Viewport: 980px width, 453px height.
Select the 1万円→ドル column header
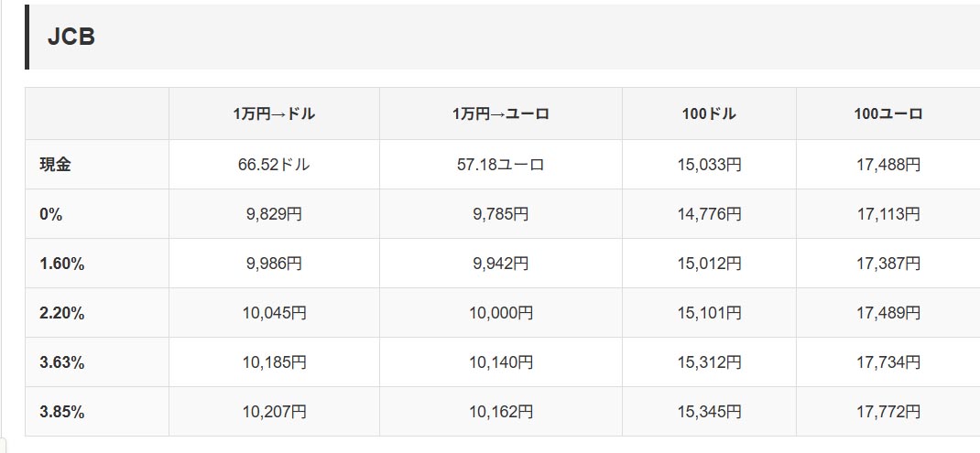(x=274, y=114)
